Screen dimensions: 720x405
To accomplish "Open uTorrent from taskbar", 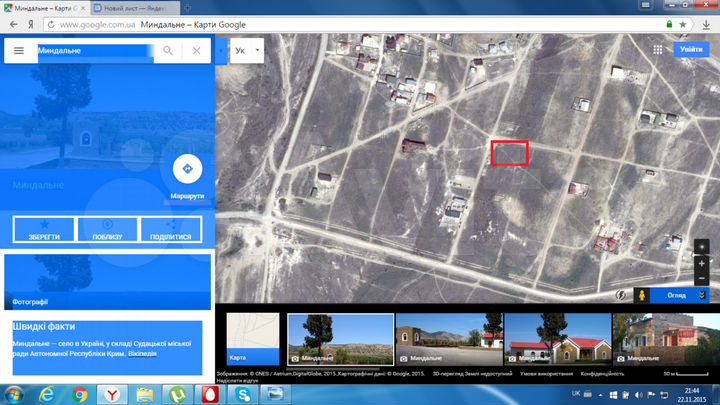I will tap(178, 395).
